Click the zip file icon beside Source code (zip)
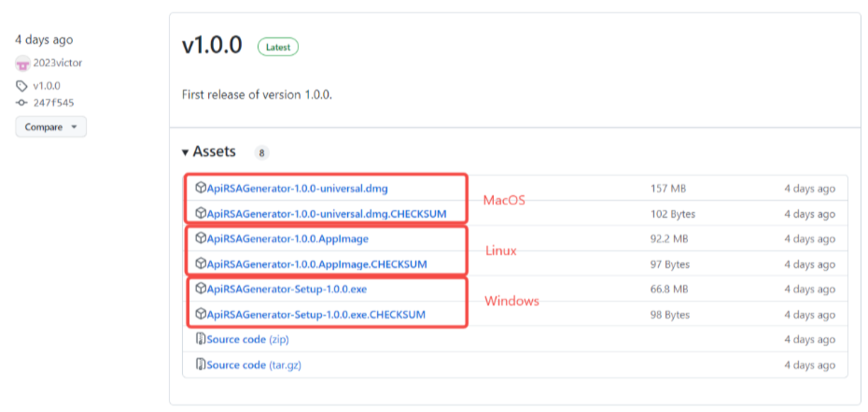 201,340
